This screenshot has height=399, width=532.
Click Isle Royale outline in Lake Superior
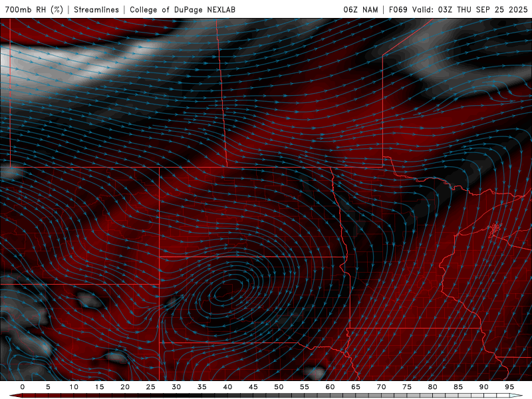pyautogui.click(x=495, y=229)
